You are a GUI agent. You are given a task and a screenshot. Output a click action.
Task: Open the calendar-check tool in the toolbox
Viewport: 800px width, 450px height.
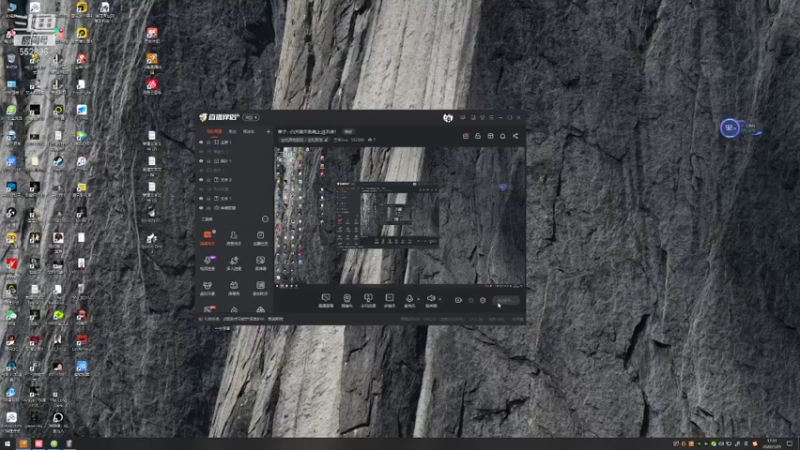[260, 238]
